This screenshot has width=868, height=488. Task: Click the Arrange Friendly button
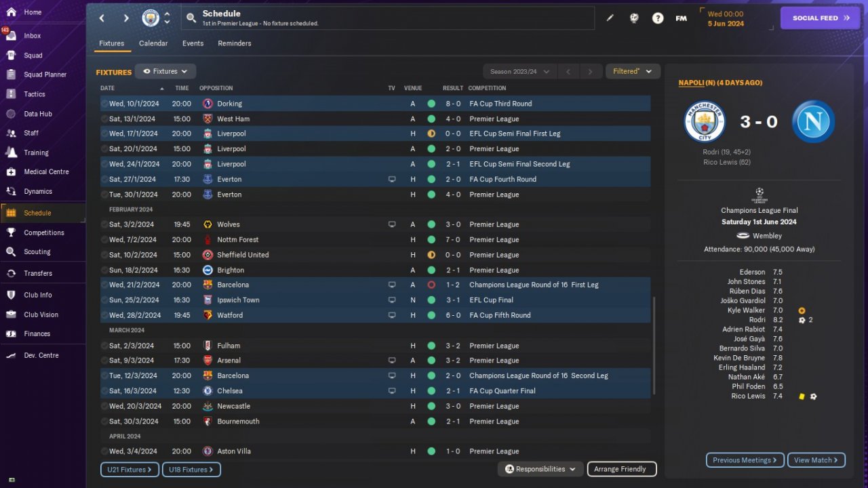click(620, 469)
